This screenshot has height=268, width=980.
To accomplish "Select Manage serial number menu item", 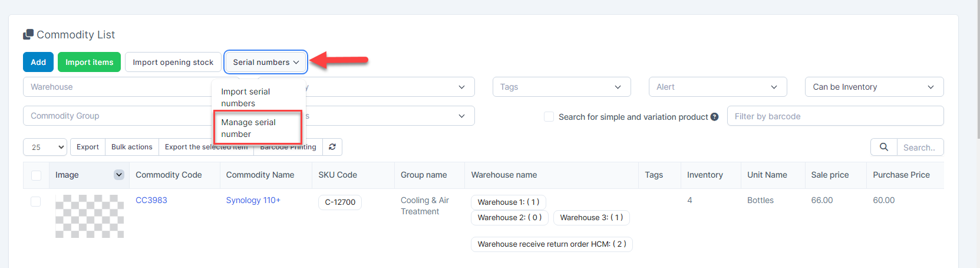I will tap(248, 128).
